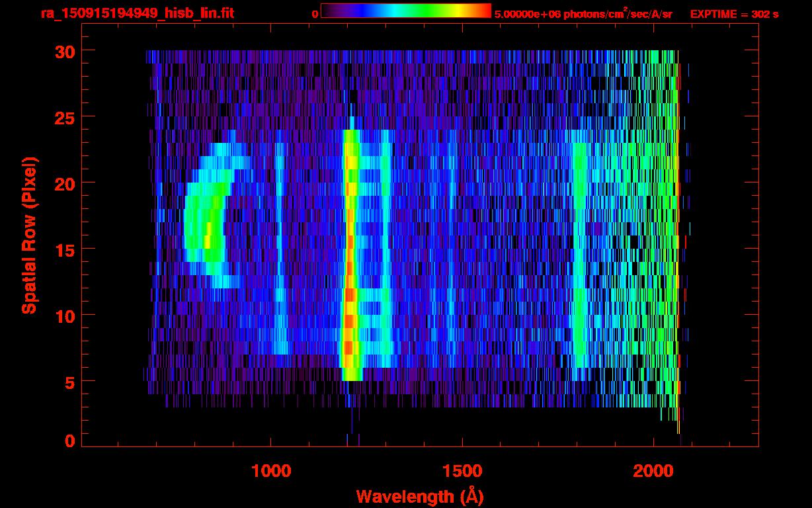Click the y-axis tick label 25

[x=64, y=117]
